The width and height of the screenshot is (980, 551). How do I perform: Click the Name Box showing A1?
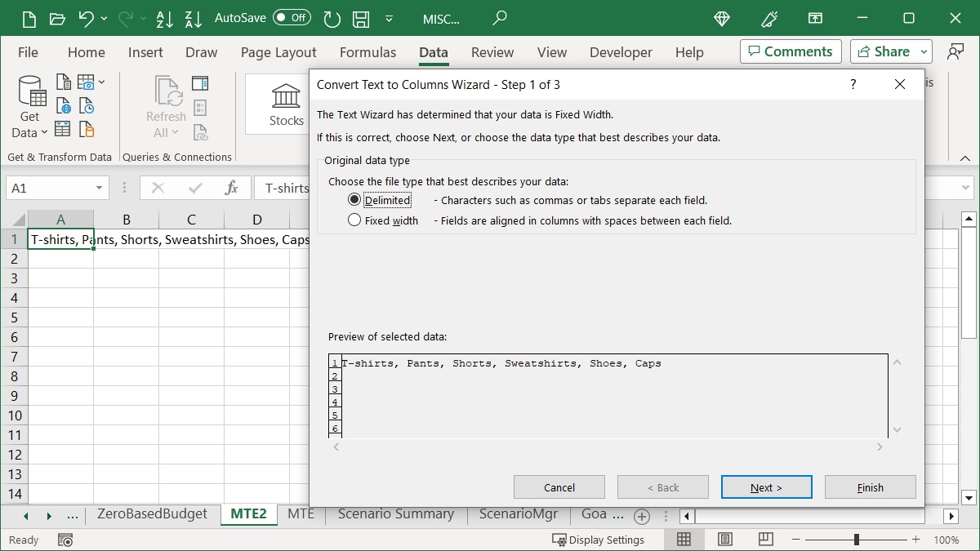51,187
